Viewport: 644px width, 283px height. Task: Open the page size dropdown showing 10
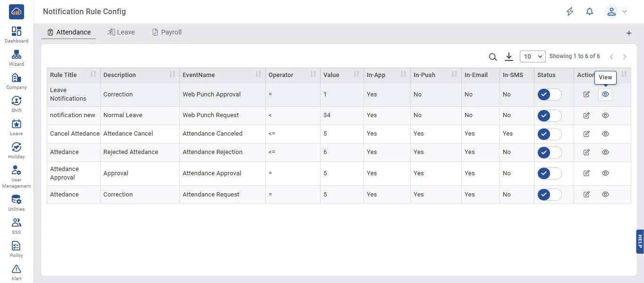tap(532, 57)
